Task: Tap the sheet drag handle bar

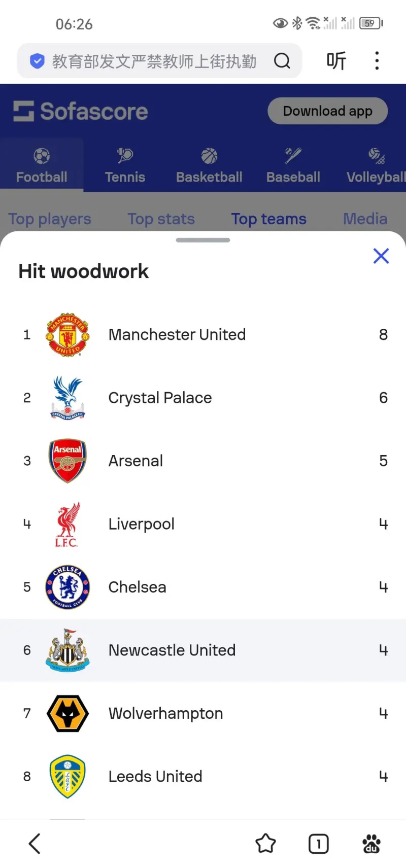Action: [x=203, y=240]
